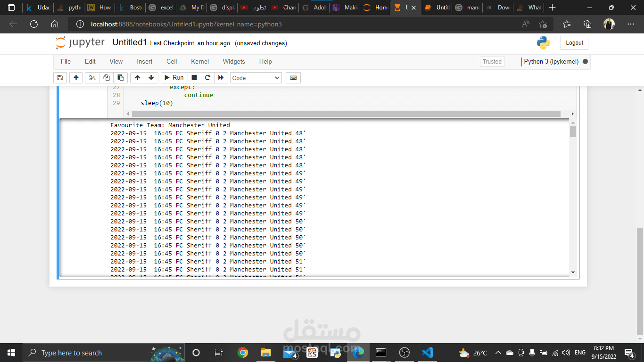The height and width of the screenshot is (362, 644).
Task: Go to browser home page
Action: (x=55, y=24)
